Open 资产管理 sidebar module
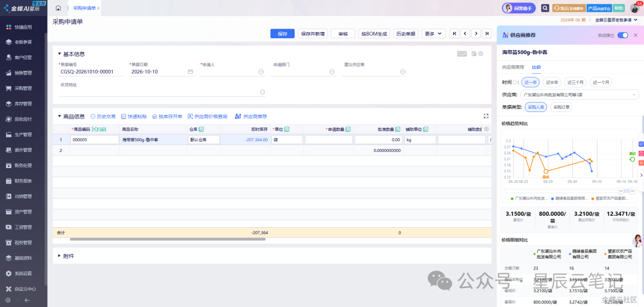This screenshot has height=307, width=644. (24, 212)
